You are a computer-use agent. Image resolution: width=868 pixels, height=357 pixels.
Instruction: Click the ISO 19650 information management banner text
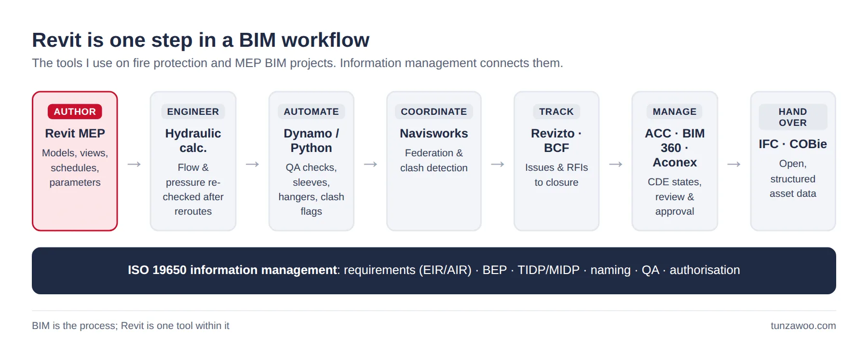434,270
